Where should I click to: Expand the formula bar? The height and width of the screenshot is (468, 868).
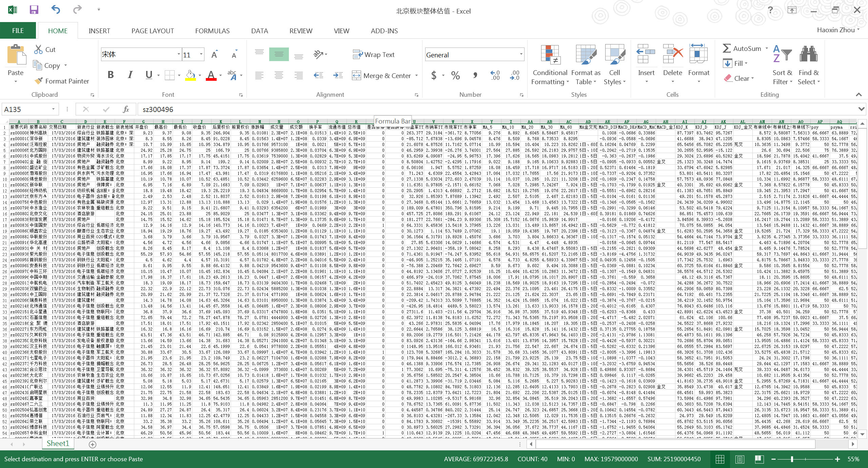[x=861, y=109]
